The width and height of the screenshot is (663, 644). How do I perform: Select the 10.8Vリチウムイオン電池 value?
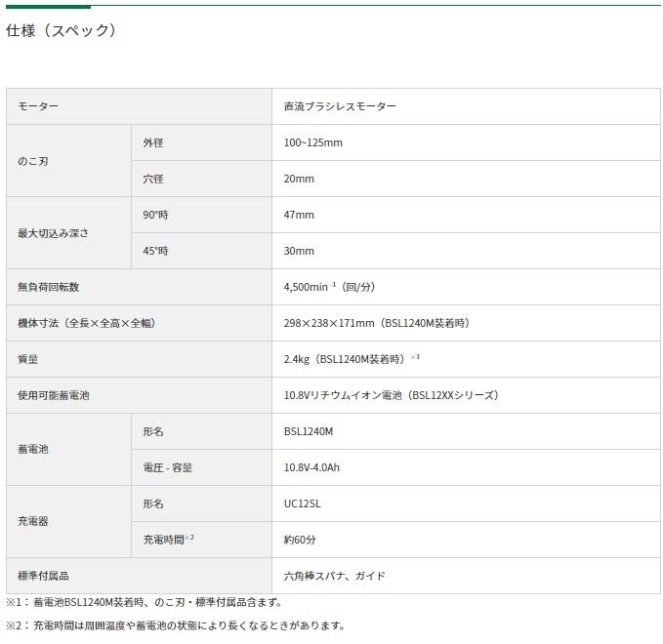tap(392, 395)
